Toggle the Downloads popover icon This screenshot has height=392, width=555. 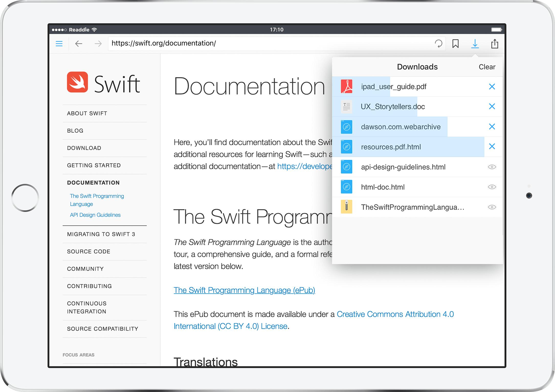point(475,44)
